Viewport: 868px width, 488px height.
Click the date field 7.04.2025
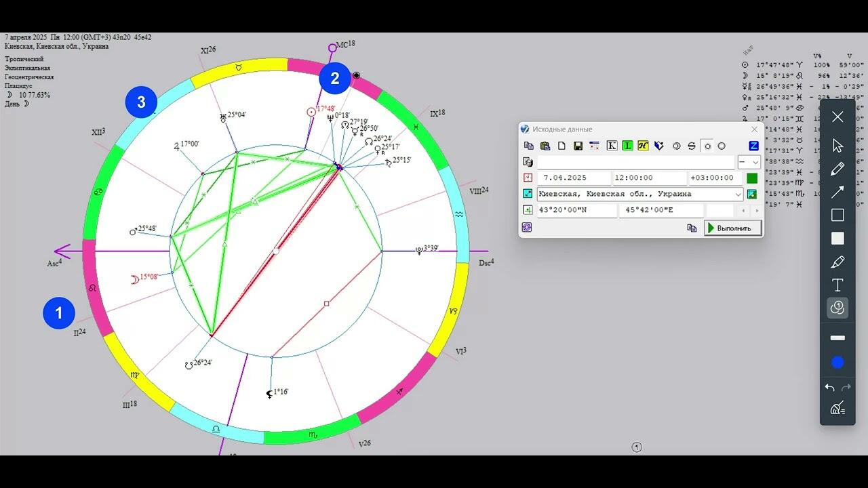573,178
